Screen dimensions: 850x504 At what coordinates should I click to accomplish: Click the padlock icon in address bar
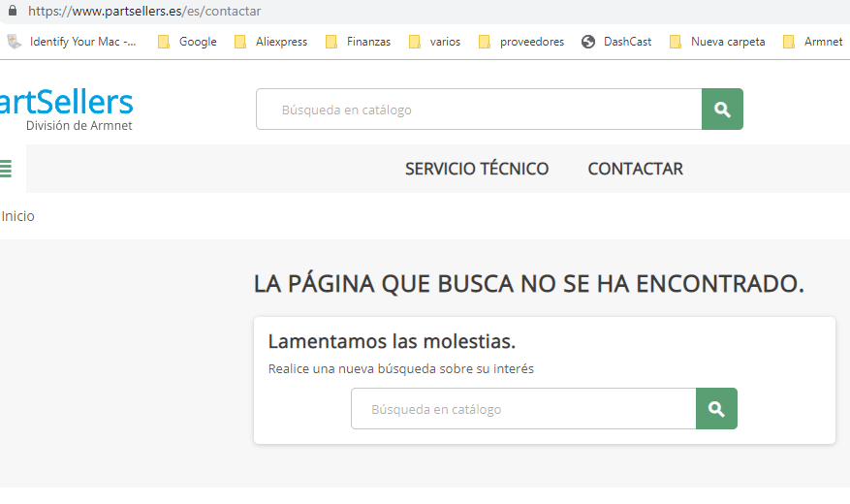point(13,11)
